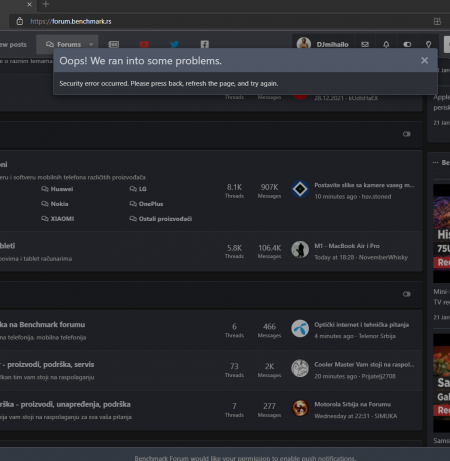This screenshot has height=461, width=450.
Task: Open the news article icon in navbar
Action: coord(114,44)
